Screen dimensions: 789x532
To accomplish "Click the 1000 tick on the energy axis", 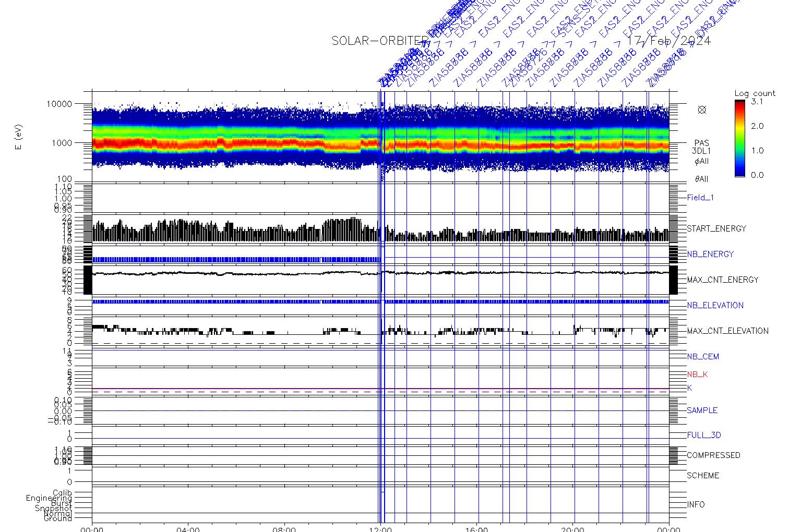I will (x=62, y=143).
